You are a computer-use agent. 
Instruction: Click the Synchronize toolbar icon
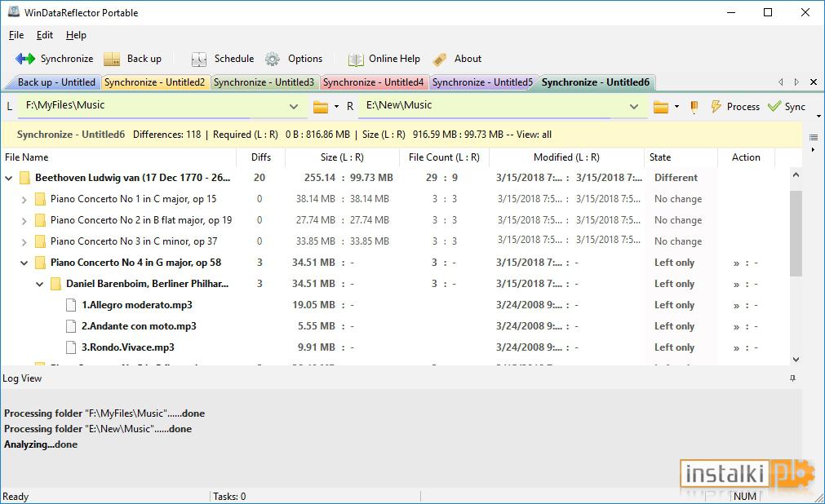[25, 59]
